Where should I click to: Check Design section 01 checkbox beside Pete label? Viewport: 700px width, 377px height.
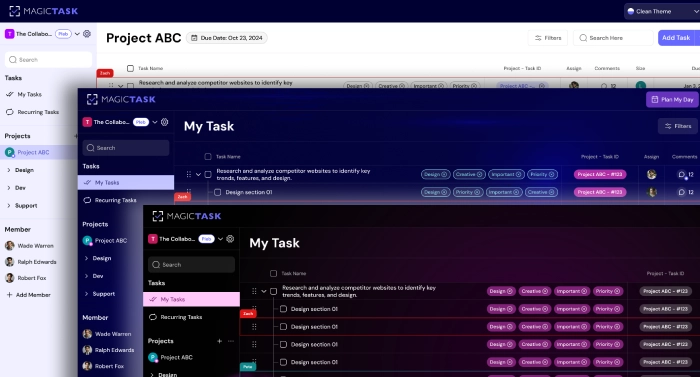[283, 362]
